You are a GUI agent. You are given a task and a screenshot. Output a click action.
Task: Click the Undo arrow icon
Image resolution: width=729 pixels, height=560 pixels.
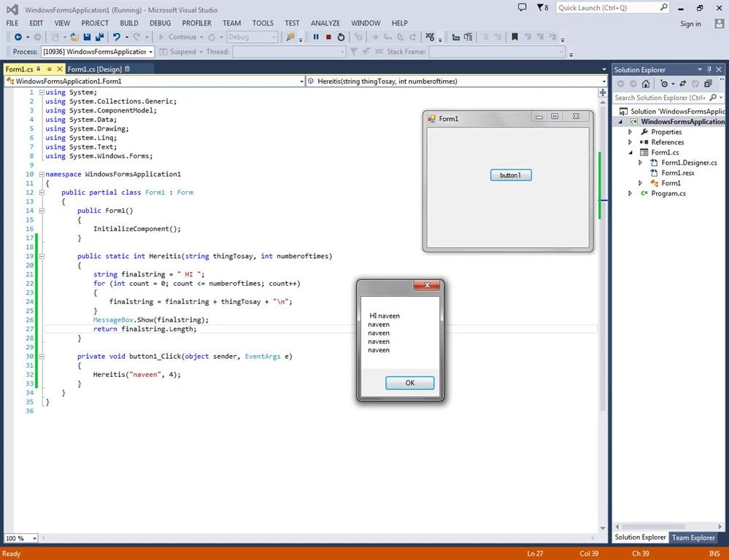coord(116,37)
